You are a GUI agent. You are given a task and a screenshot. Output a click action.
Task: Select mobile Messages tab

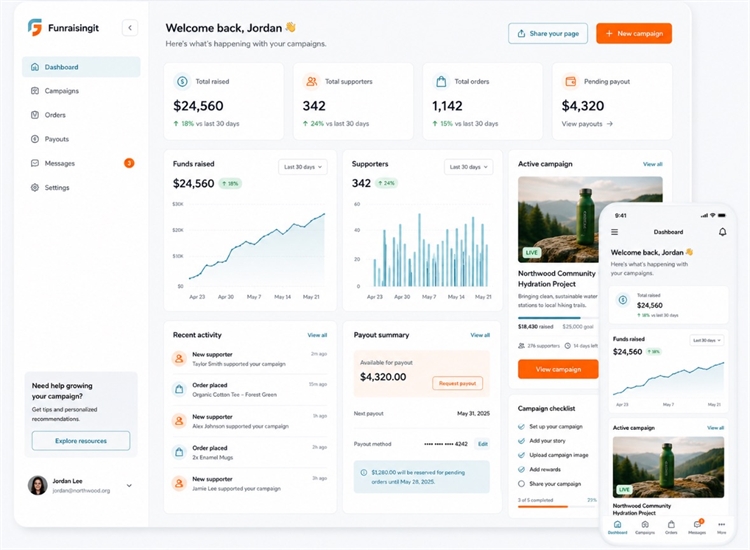coord(697,527)
